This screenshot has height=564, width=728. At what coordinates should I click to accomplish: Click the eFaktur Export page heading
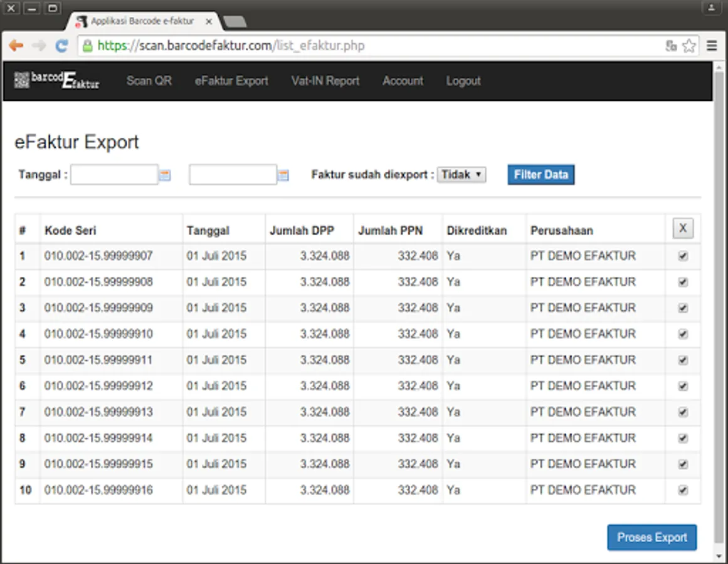[76, 142]
